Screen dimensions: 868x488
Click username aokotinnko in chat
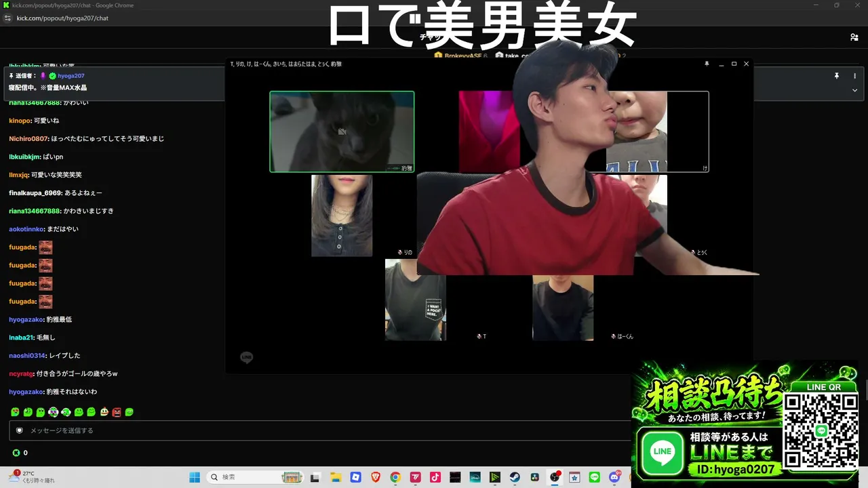(26, 229)
